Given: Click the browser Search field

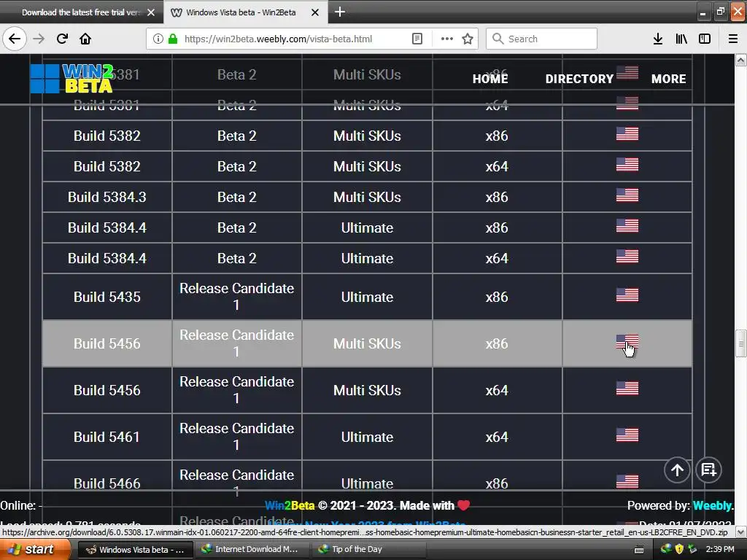Looking at the screenshot, I should (x=541, y=39).
